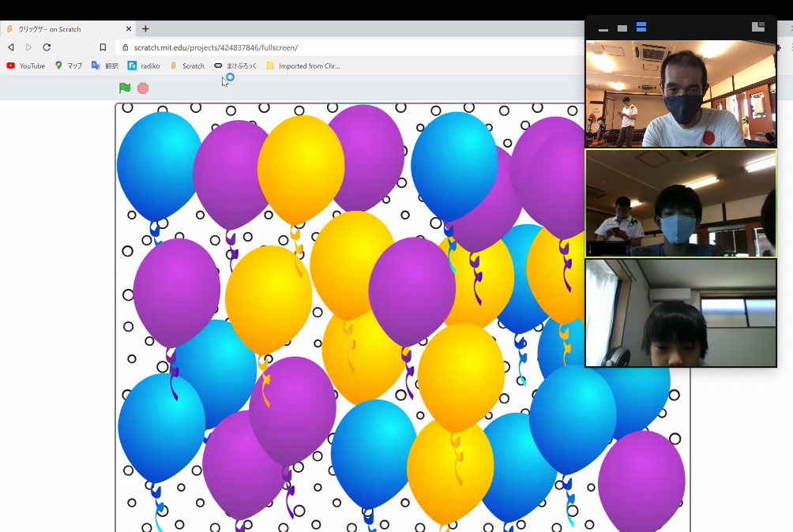Select the bottom video of child by window
The image size is (793, 532).
681,313
